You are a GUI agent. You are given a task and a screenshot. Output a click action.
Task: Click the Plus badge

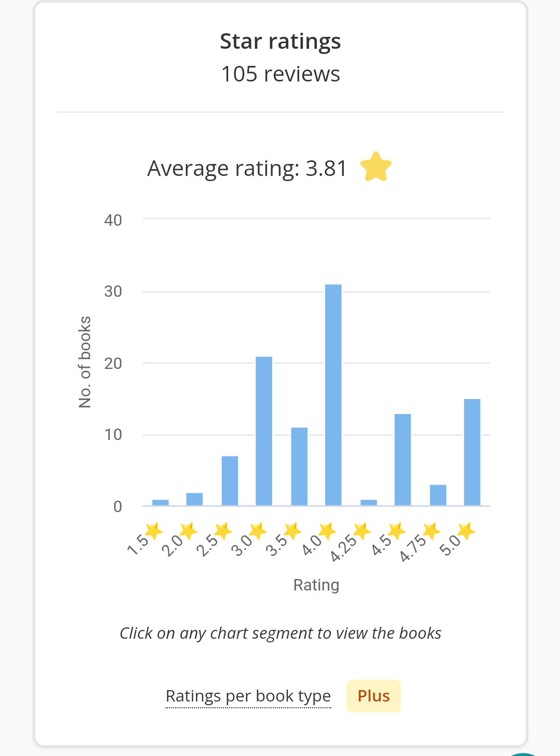point(373,696)
